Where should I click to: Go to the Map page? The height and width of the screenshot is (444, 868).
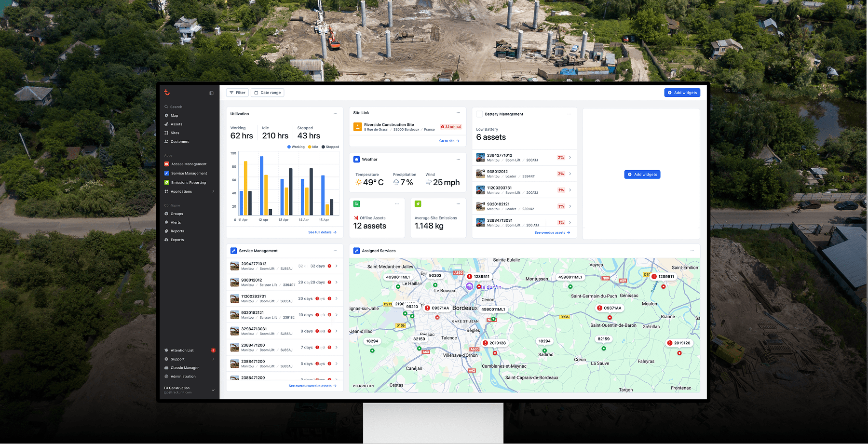[x=172, y=116]
